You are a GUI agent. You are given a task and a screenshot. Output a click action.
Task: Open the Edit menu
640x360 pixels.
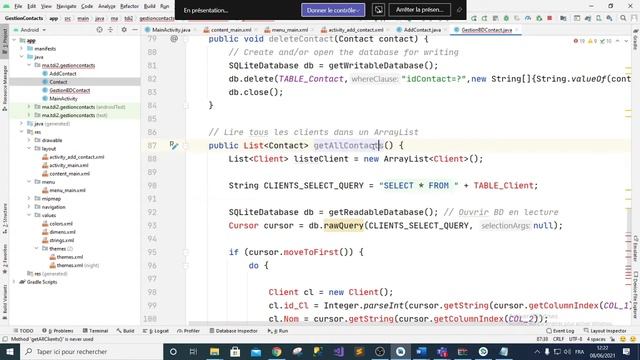tap(31, 7)
